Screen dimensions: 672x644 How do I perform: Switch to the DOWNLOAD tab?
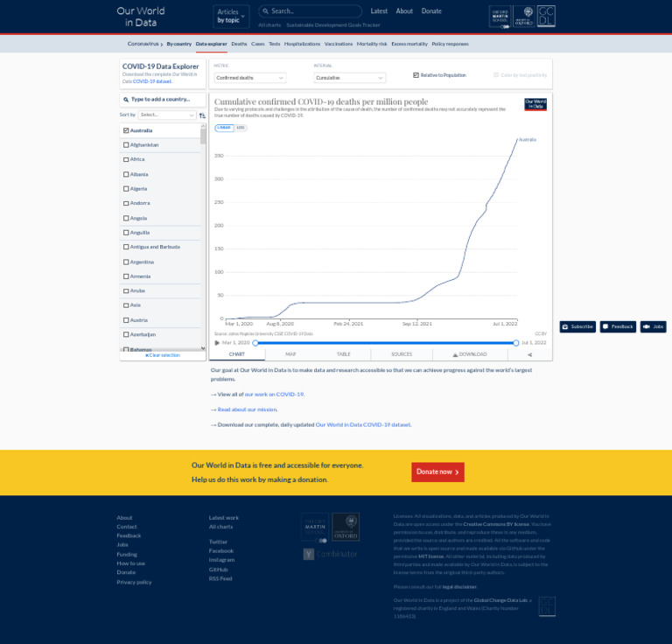point(470,354)
